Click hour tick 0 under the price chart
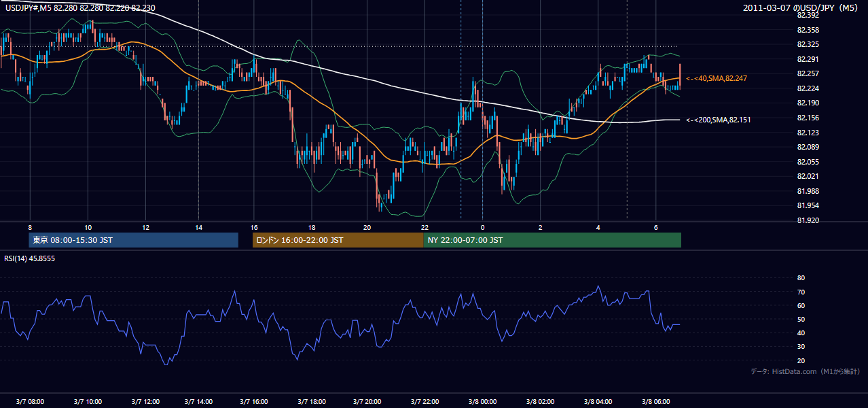868x408 pixels. pyautogui.click(x=482, y=227)
